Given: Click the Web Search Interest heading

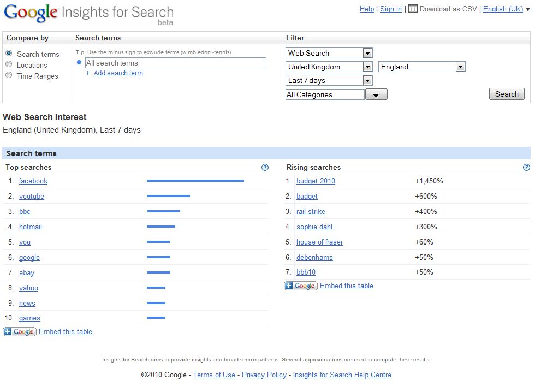Looking at the screenshot, I should (45, 117).
